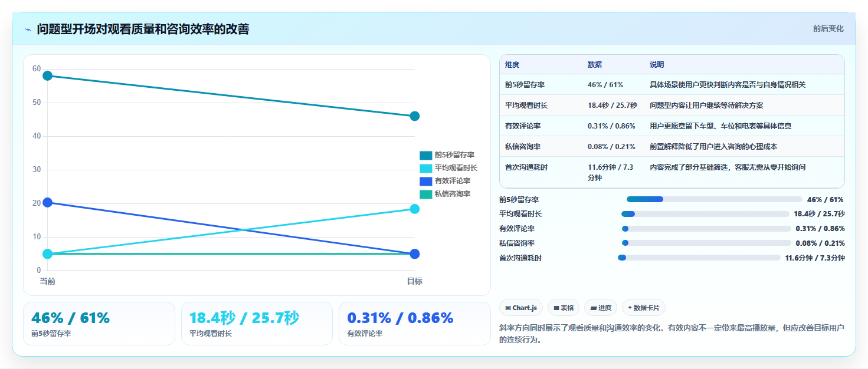Click the 当前 x-axis label
The width and height of the screenshot is (868, 369).
coord(47,281)
